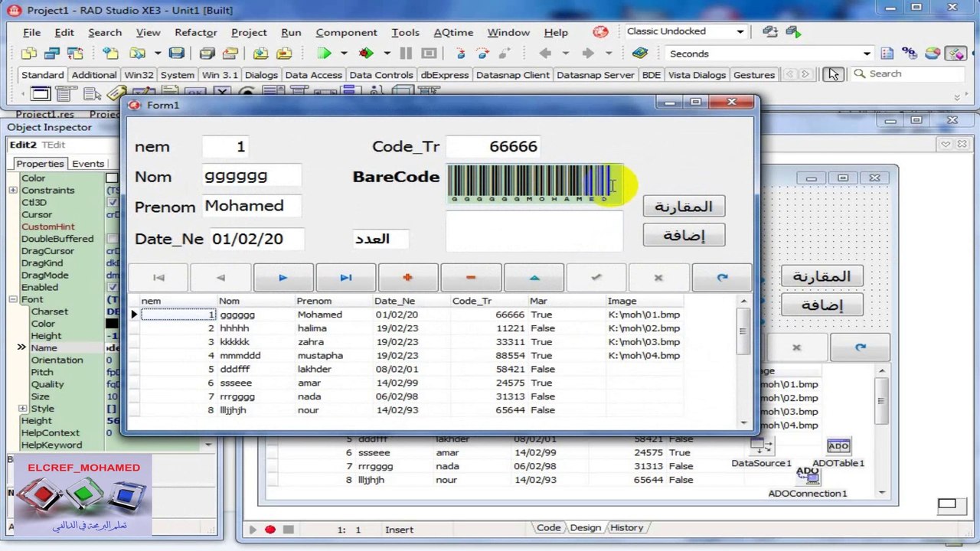
Task: Click the Font Color black swatch
Action: 112,324
